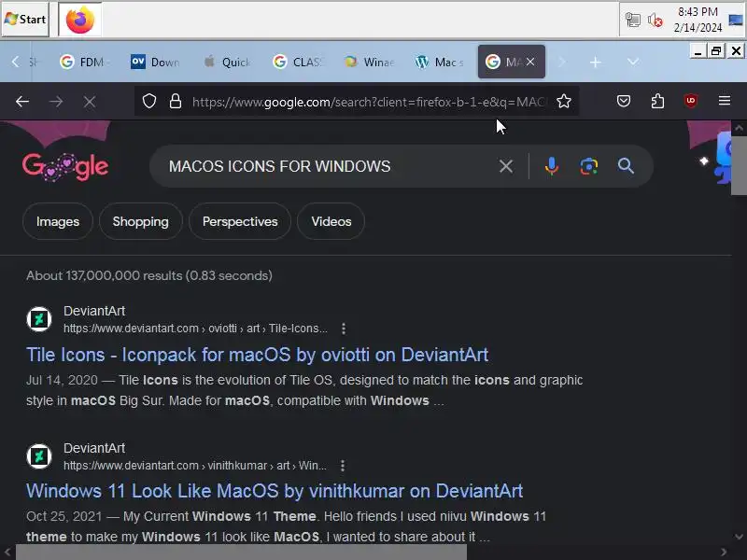Click the DeviantArt favicon of first result
This screenshot has height=560, width=747.
[x=39, y=319]
